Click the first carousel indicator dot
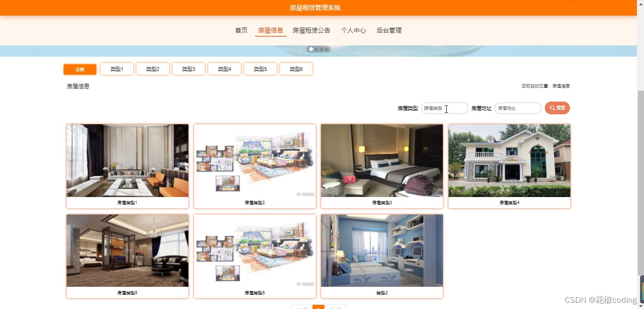Screen dimensions: 644x309 (x=311, y=49)
